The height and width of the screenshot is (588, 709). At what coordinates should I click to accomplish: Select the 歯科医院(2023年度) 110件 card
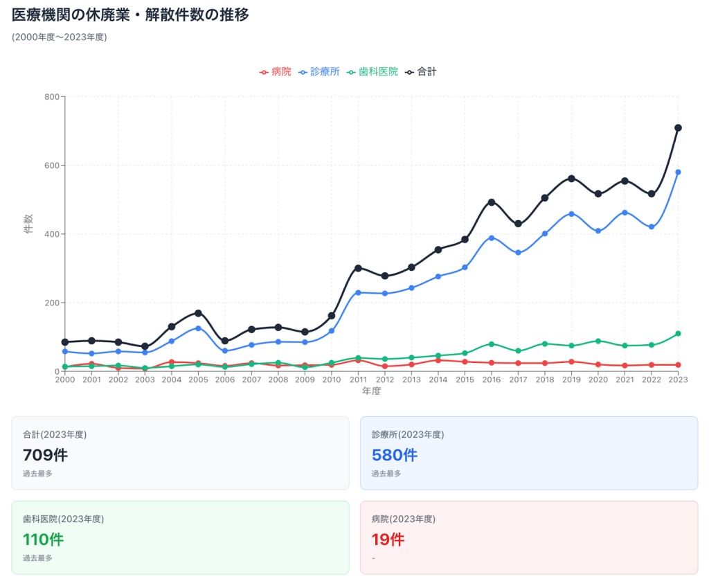[x=180, y=537]
